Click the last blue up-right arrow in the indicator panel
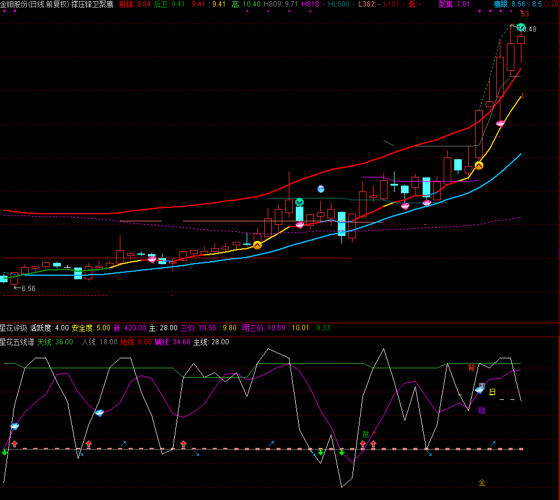 [493, 444]
